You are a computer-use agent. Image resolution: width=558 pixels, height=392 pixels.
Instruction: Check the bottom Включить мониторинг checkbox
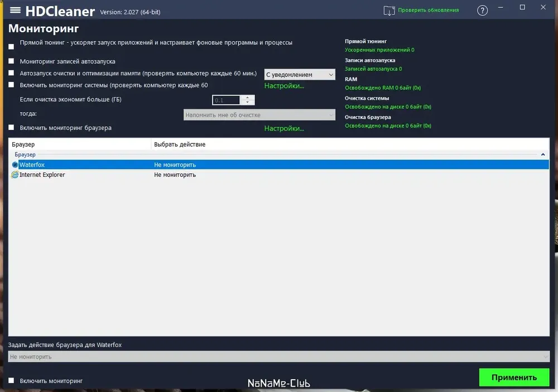11,381
